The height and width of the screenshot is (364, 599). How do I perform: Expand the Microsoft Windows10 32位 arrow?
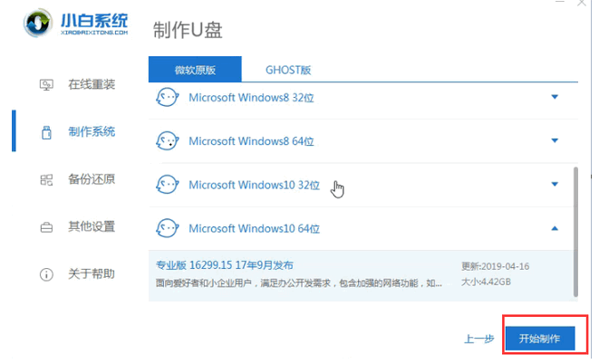(555, 185)
